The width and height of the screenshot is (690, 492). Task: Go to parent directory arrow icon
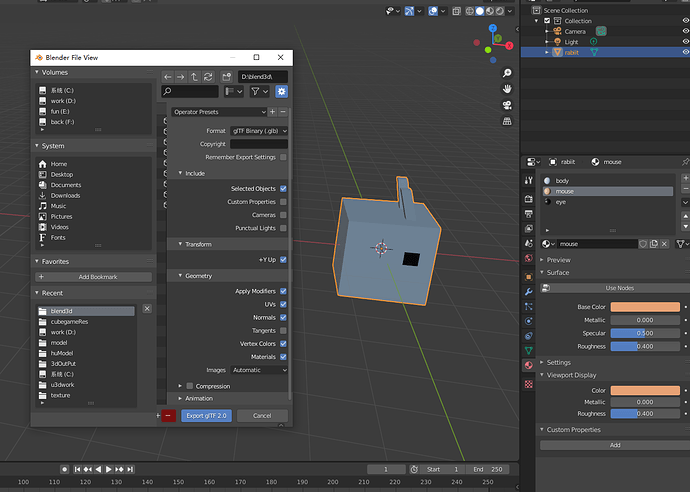click(x=194, y=76)
